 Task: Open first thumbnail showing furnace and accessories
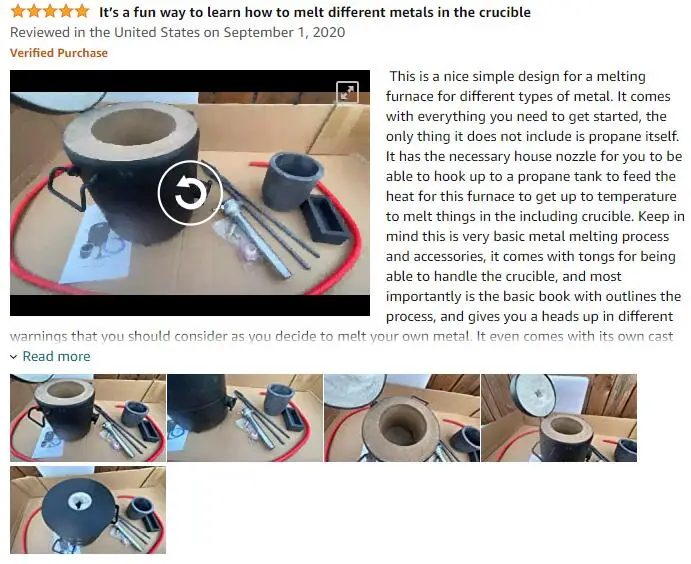pos(88,418)
